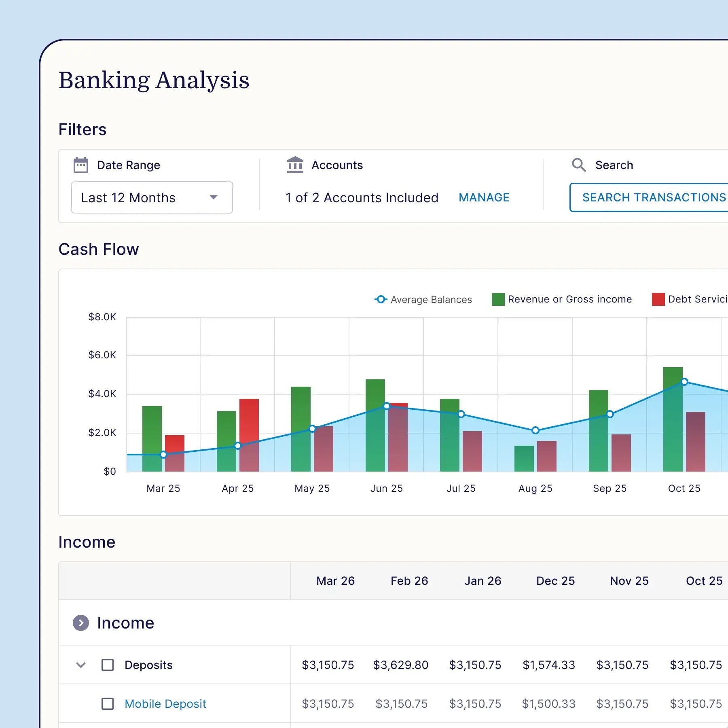Click the calendar icon next to Date Range
This screenshot has height=728, width=728.
pos(80,165)
